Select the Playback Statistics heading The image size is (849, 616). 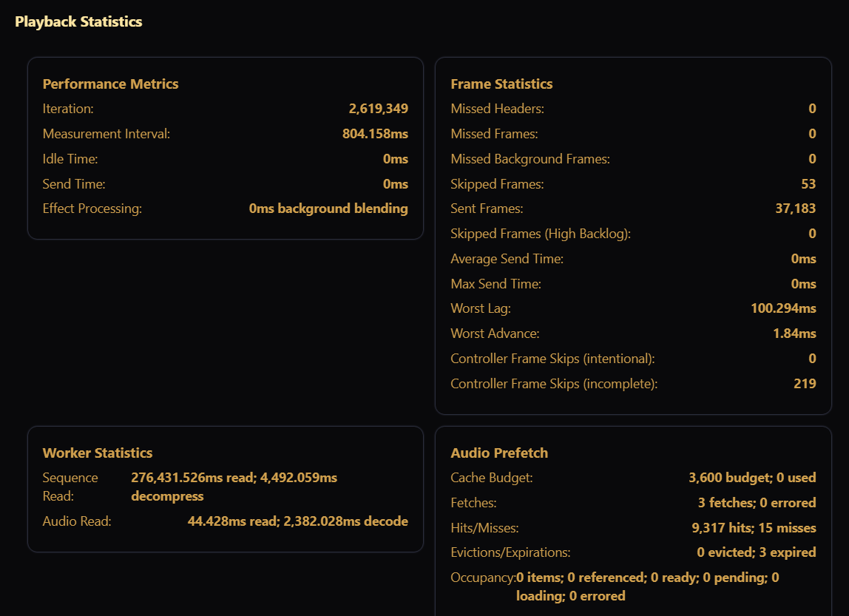pyautogui.click(x=78, y=21)
